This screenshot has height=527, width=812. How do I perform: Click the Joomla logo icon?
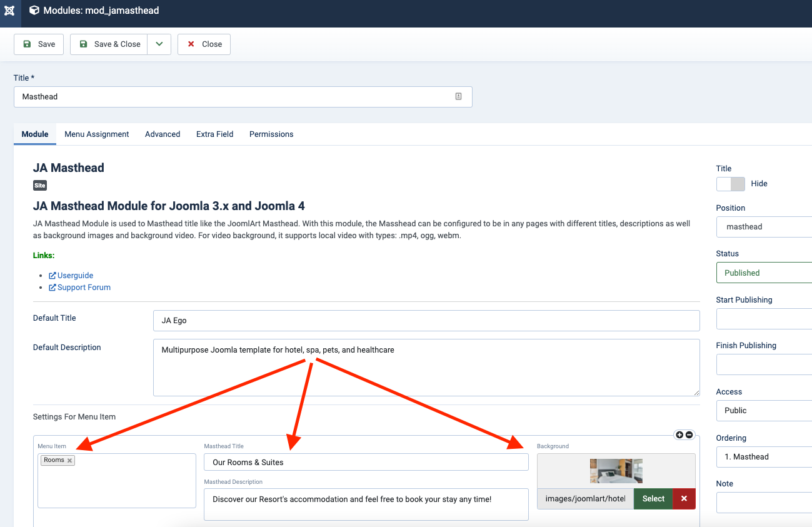(x=9, y=11)
